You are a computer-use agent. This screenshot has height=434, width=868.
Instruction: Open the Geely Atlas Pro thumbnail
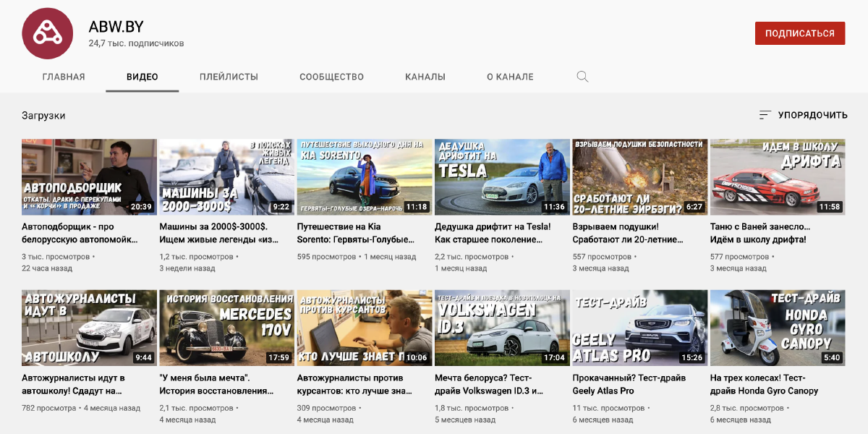click(x=640, y=328)
